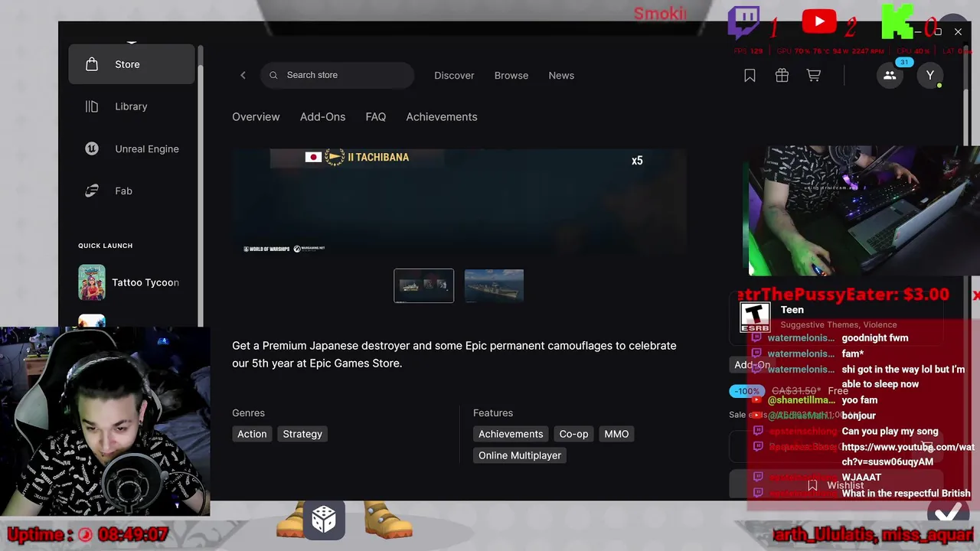Click the Strategy genre tag

pos(302,434)
